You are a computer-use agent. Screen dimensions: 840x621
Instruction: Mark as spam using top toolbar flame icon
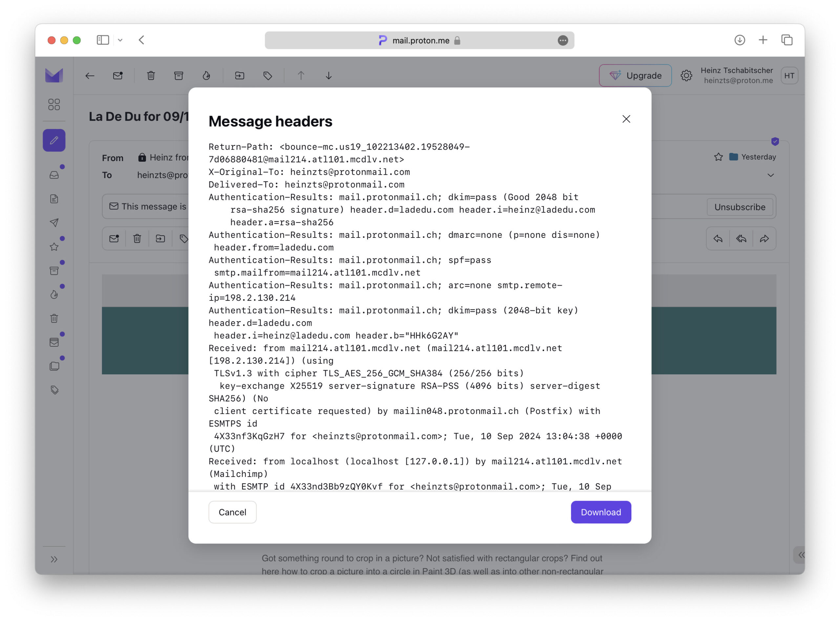[206, 75]
